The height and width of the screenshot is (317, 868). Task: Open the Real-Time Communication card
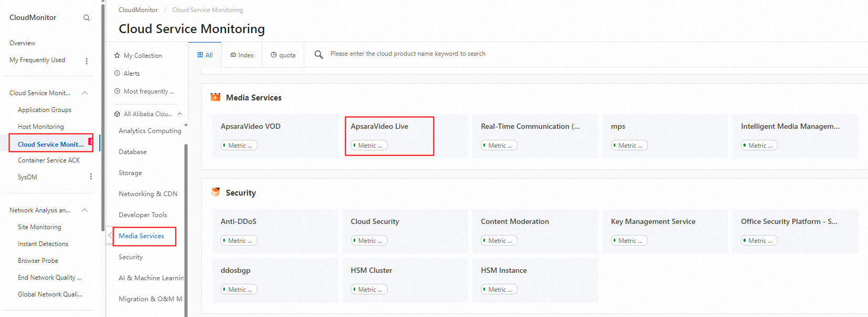point(535,136)
